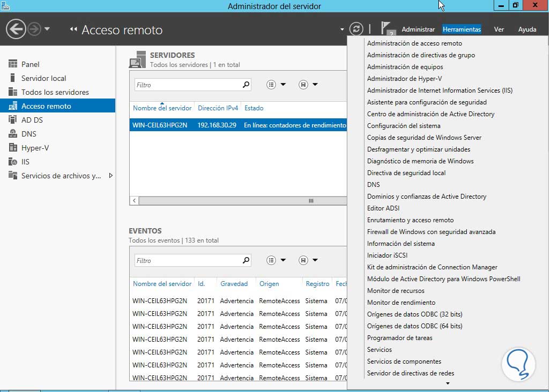
Task: Click save query icon in Eventos
Action: click(x=303, y=260)
